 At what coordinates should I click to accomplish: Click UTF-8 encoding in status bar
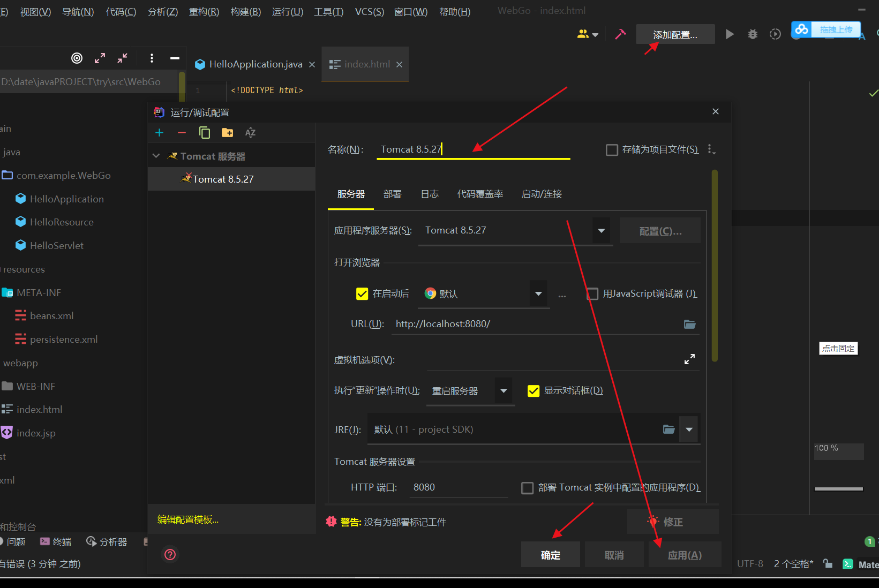click(750, 563)
